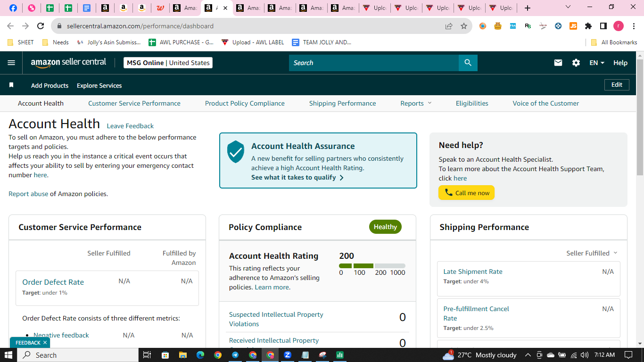The image size is (644, 362).
Task: Open the Seller Fulfilled dropdown in Shipping Performance
Action: tap(592, 253)
